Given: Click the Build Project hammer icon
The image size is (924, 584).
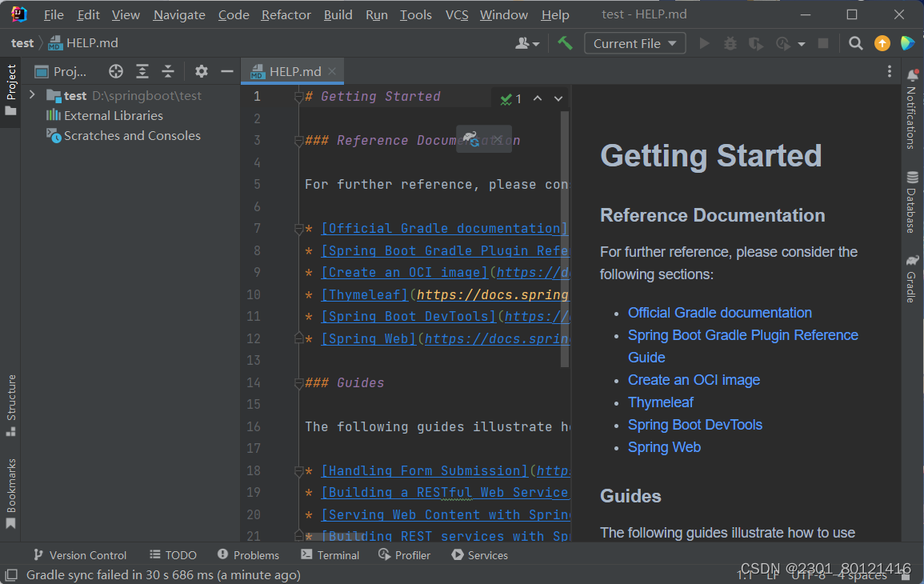Looking at the screenshot, I should tap(565, 43).
